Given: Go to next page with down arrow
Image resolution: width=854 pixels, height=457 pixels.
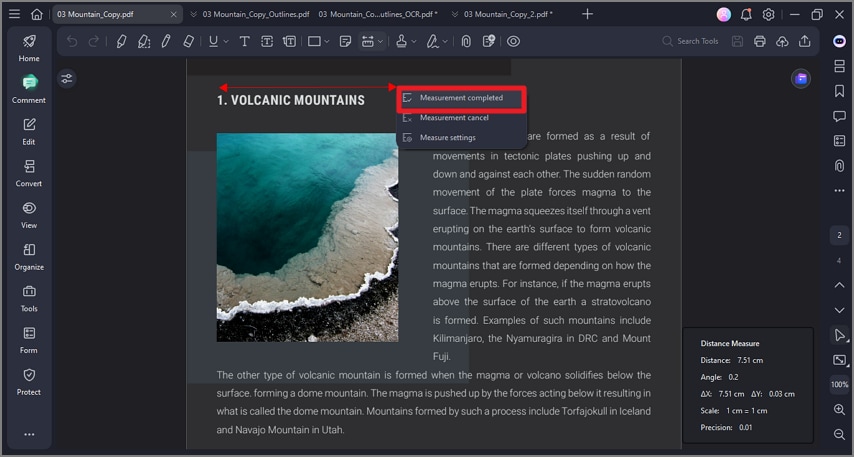Looking at the screenshot, I should click(x=839, y=310).
